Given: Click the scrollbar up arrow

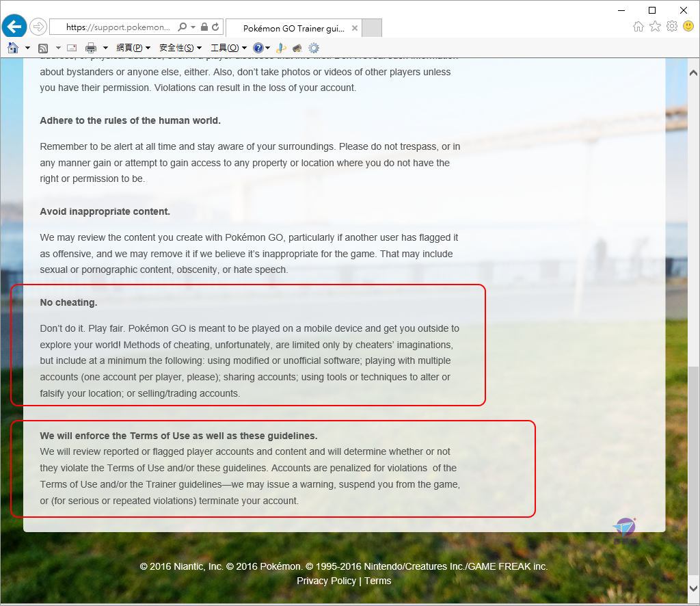Looking at the screenshot, I should coord(693,73).
